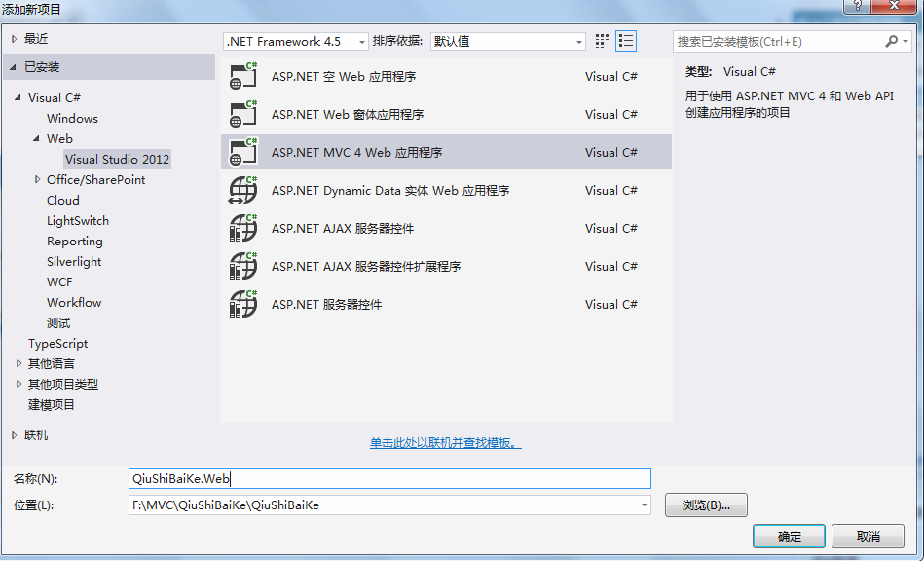
Task: Select the Workflow category
Action: click(74, 302)
